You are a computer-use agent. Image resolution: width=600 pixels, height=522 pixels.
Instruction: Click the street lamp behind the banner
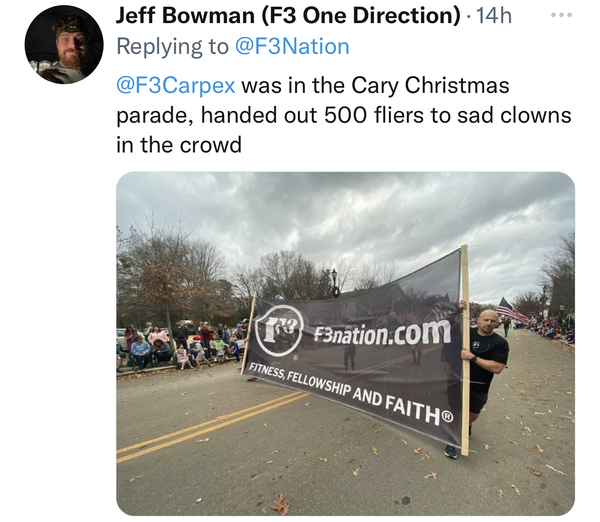335,283
